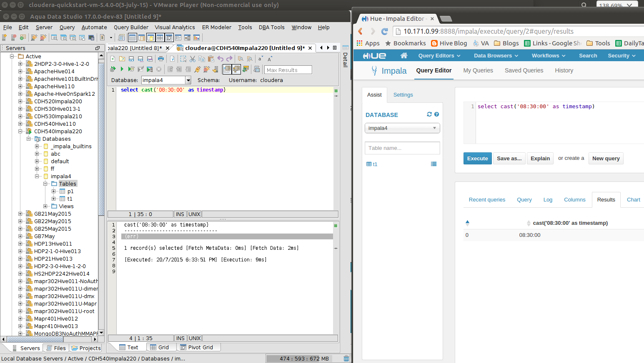The width and height of the screenshot is (644, 363).
Task: Toggle the UNIX indicator in the query editor status bar
Action: pos(195,214)
